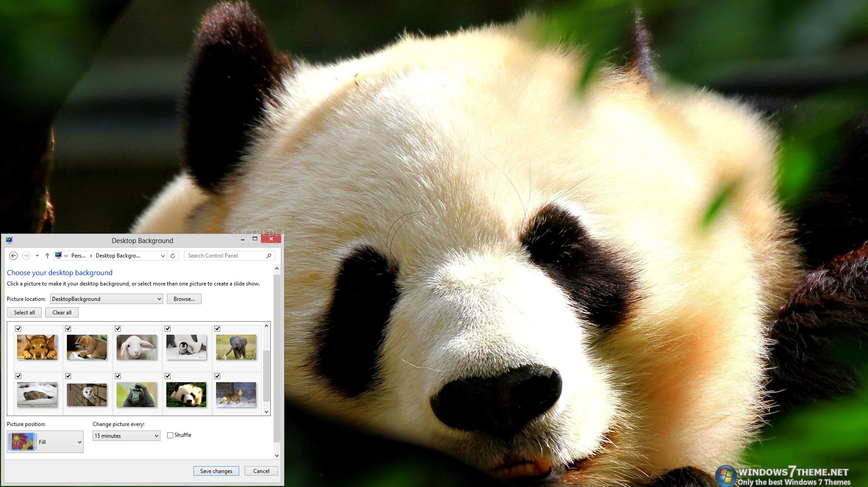Click the Save changes button
868x487 pixels.
click(x=216, y=471)
